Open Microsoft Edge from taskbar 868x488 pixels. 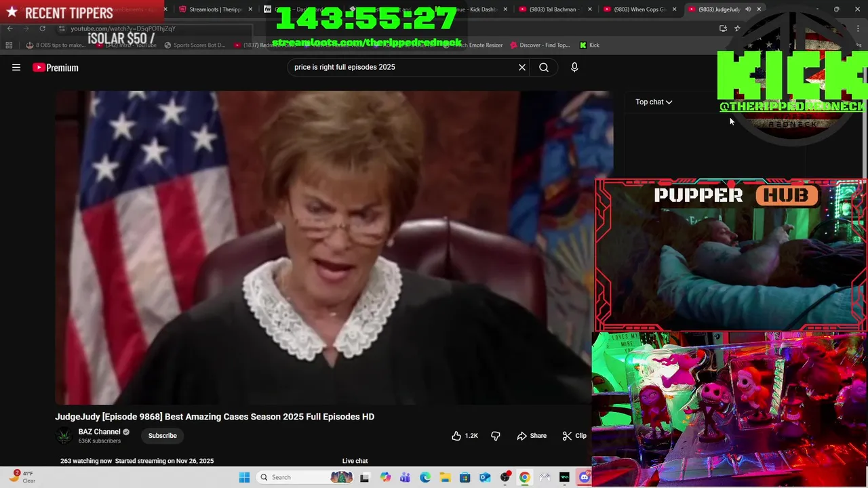[425, 477]
